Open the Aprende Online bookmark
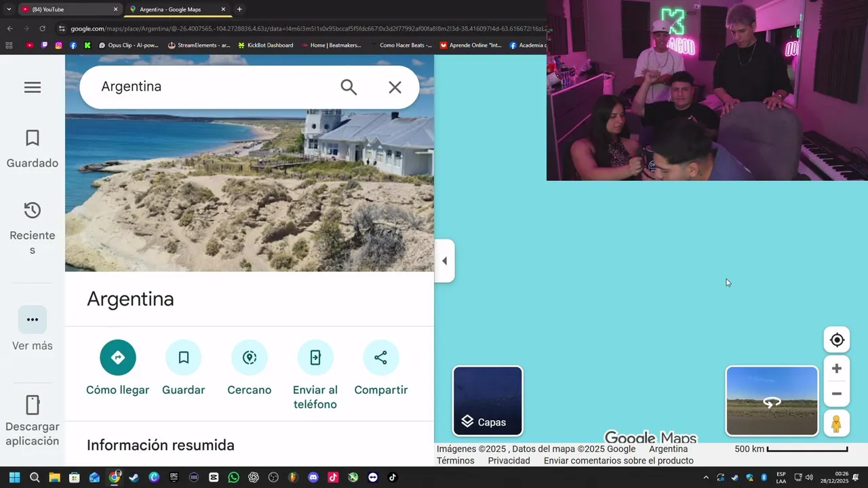The height and width of the screenshot is (488, 868). coord(471,45)
